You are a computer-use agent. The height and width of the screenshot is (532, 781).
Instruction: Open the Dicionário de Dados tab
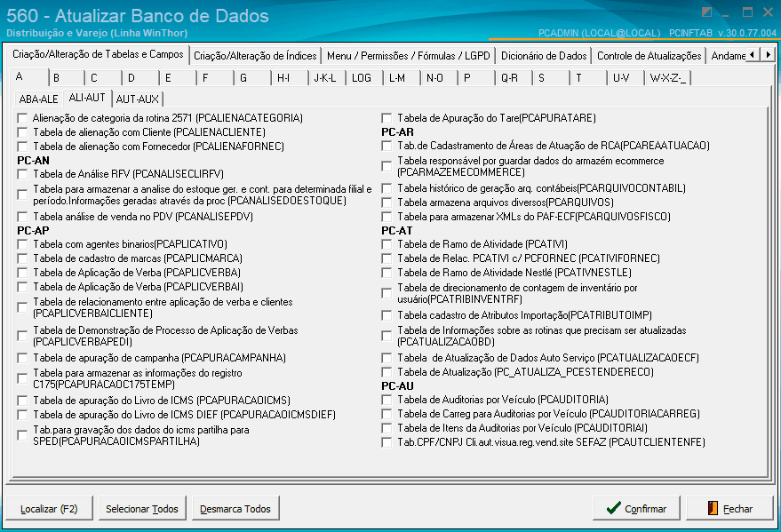pyautogui.click(x=544, y=56)
